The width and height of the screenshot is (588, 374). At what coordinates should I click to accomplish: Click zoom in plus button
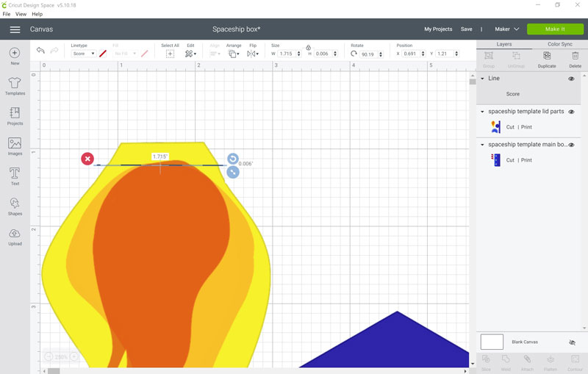pos(74,356)
